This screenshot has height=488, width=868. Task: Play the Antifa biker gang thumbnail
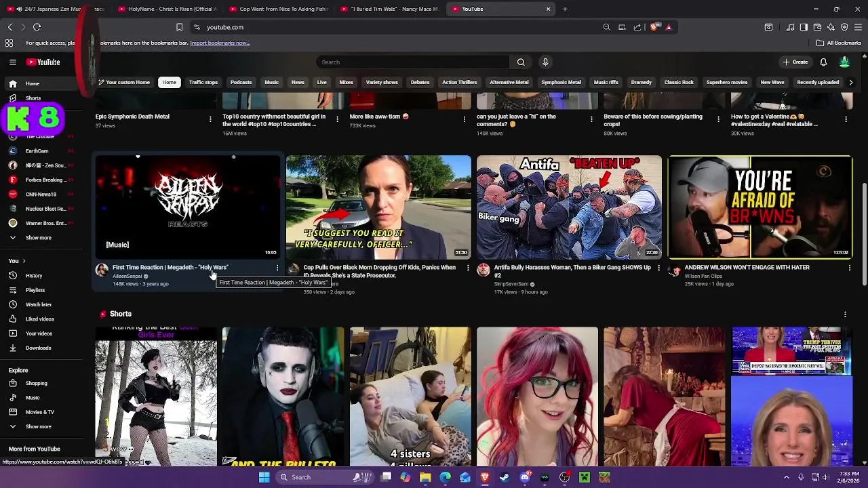point(569,207)
